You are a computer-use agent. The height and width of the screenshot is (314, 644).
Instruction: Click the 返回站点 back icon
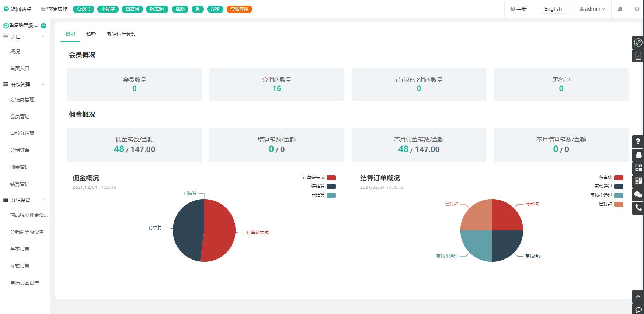click(x=6, y=9)
